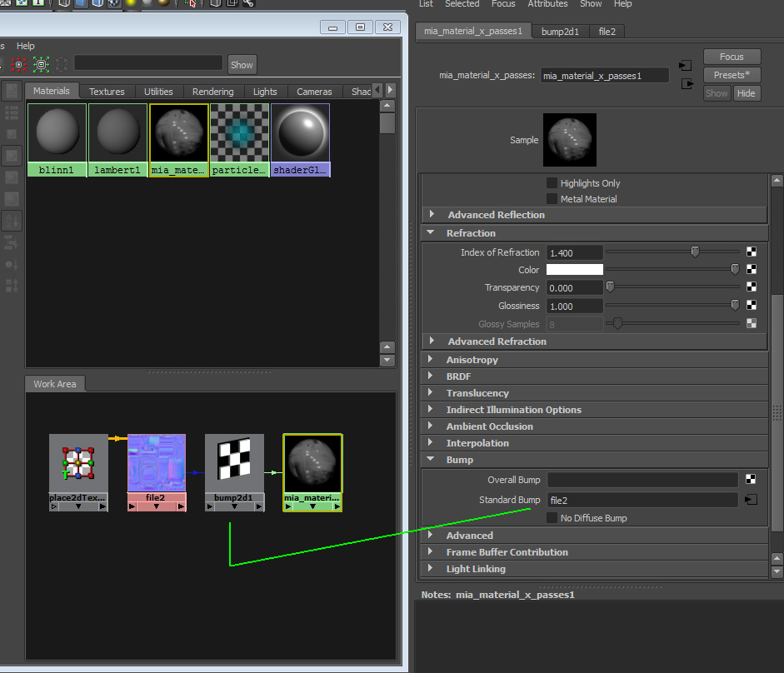Collapse the Refraction section

(432, 232)
